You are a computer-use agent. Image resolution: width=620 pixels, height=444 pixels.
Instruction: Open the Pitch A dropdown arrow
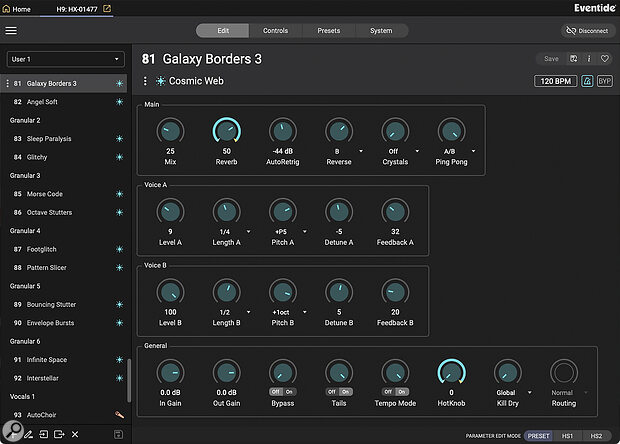(x=304, y=232)
